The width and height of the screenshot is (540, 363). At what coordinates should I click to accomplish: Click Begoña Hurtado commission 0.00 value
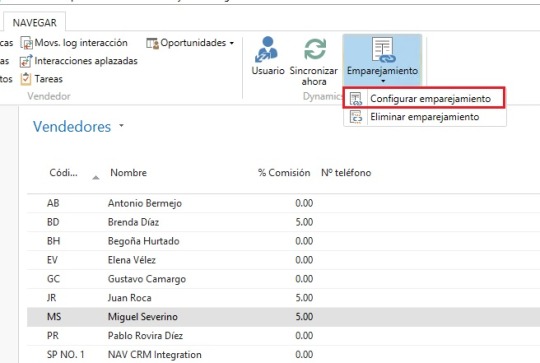coord(304,241)
